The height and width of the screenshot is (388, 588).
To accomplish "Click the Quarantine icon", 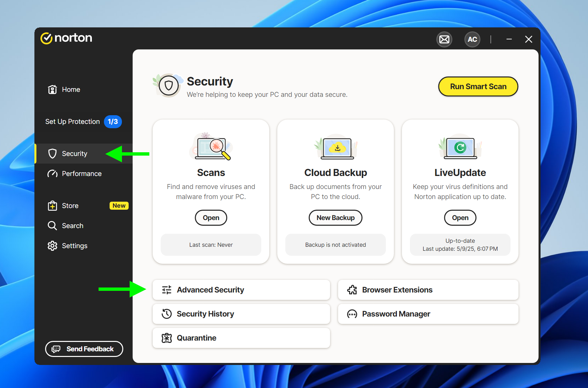I will (167, 338).
